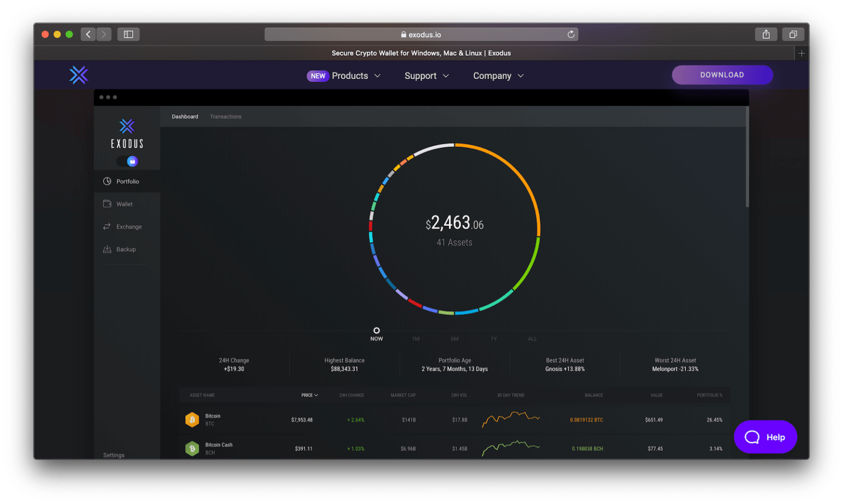
Task: Switch to the Transactions tab
Action: click(226, 116)
